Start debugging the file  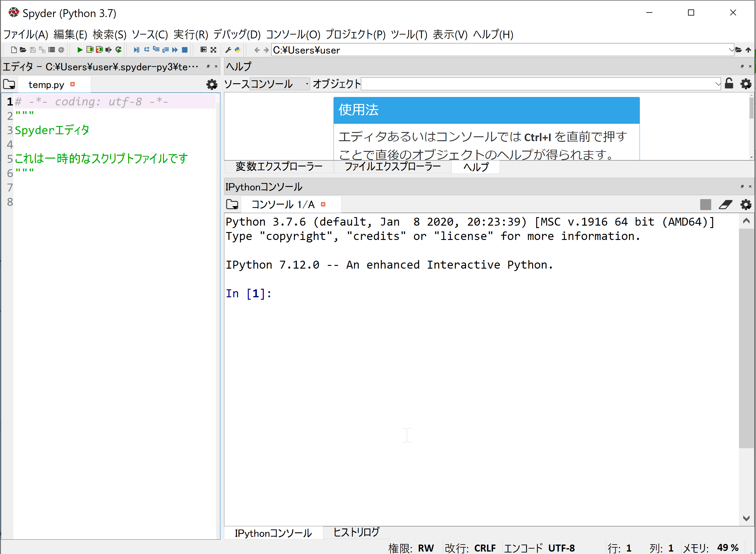point(137,50)
